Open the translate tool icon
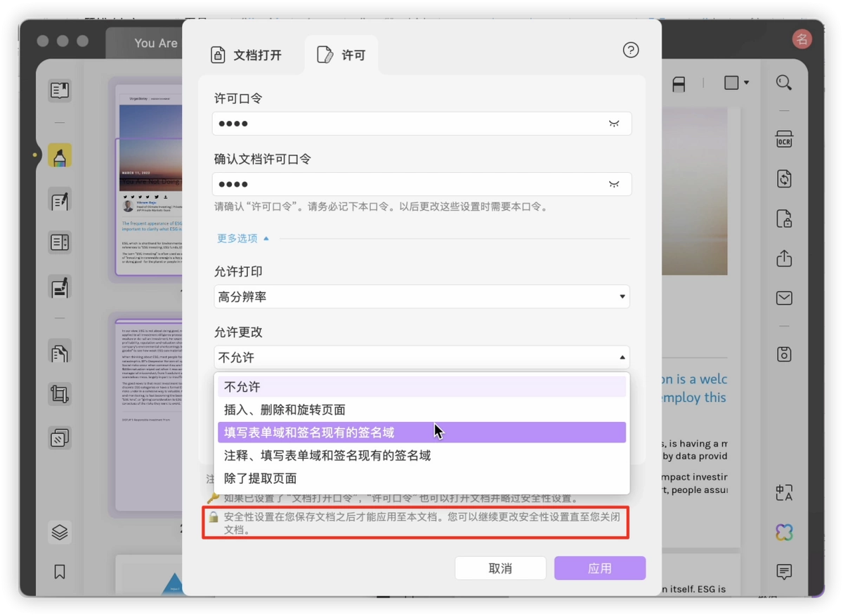843x616 pixels. coord(784,493)
